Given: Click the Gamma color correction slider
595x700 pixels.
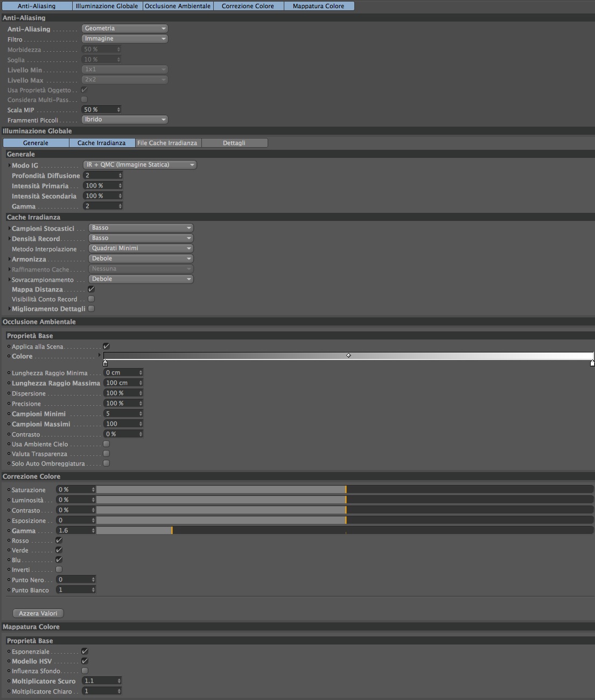Looking at the screenshot, I should click(x=345, y=531).
